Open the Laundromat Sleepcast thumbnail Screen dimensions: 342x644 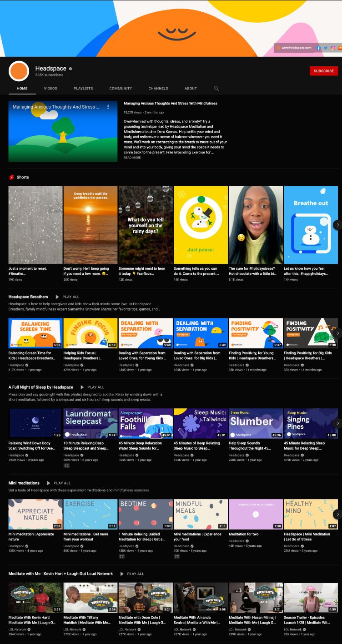91,423
